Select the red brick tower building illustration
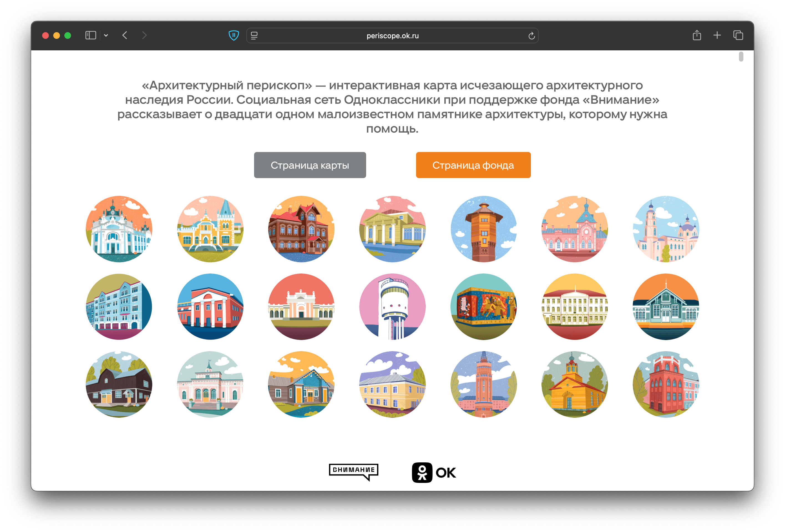The width and height of the screenshot is (785, 532). pyautogui.click(x=665, y=384)
